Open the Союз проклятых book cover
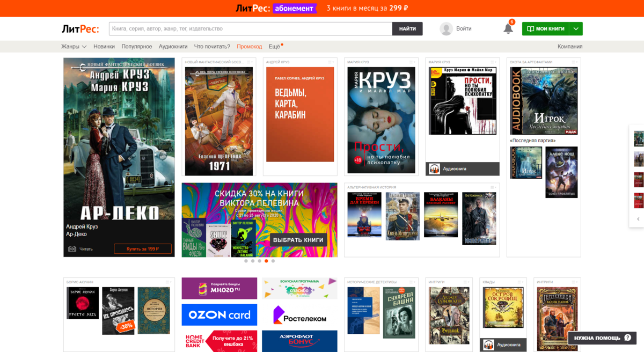The image size is (644, 352). 561,172
